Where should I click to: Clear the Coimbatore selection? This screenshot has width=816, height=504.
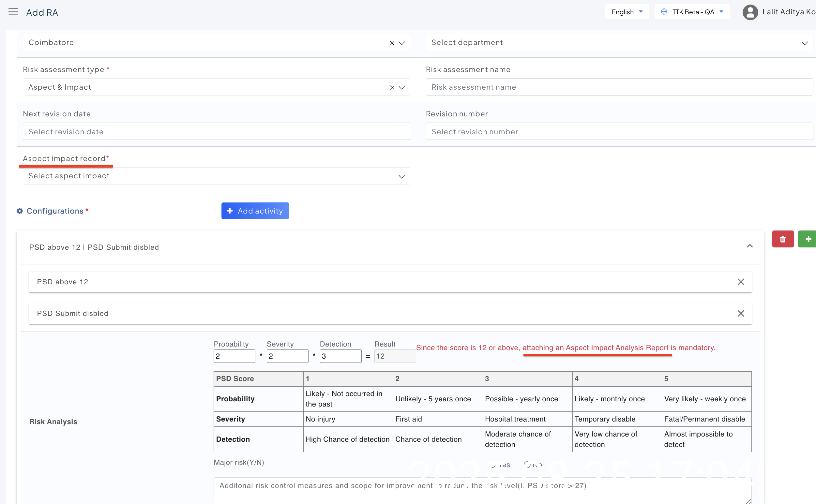pos(392,43)
